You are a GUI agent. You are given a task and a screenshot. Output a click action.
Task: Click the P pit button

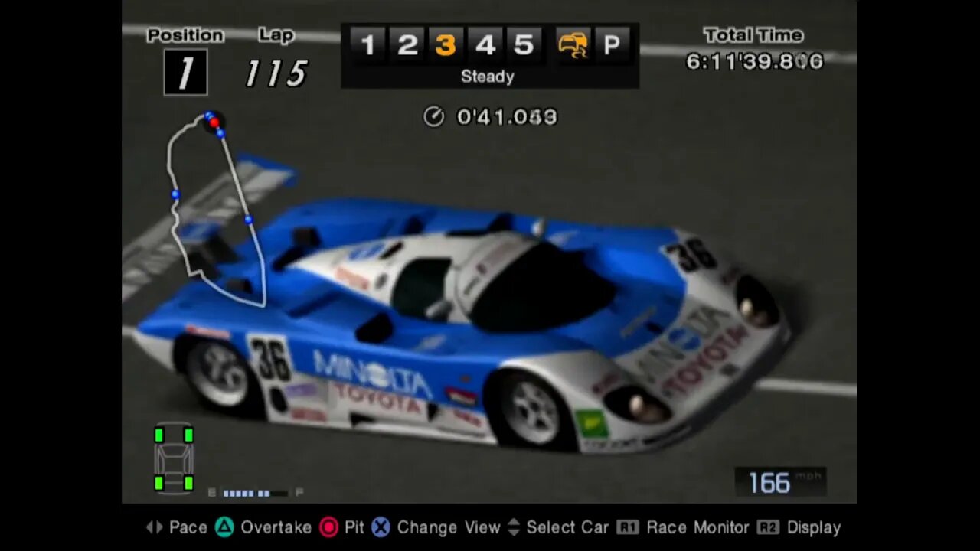click(x=611, y=45)
